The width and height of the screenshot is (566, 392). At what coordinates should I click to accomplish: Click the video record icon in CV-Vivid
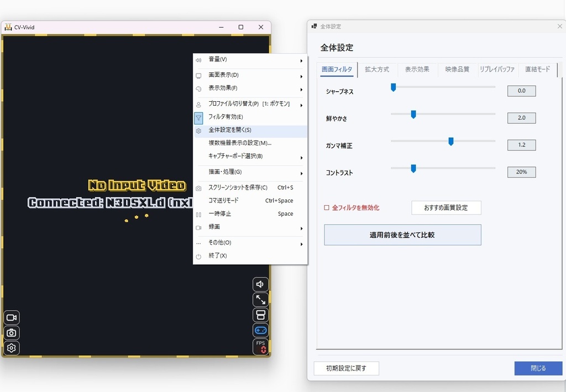tap(12, 318)
